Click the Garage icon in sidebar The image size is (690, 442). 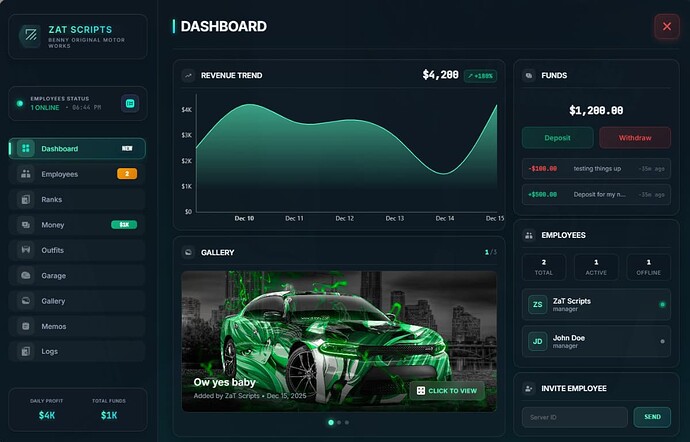tap(26, 276)
